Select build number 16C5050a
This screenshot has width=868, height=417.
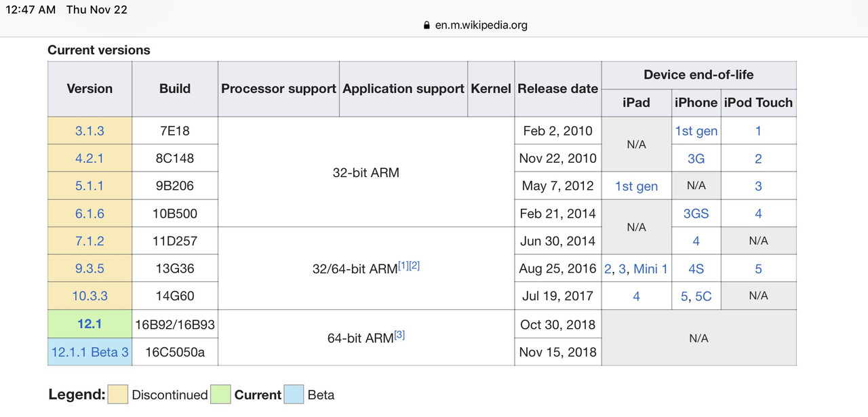[175, 352]
